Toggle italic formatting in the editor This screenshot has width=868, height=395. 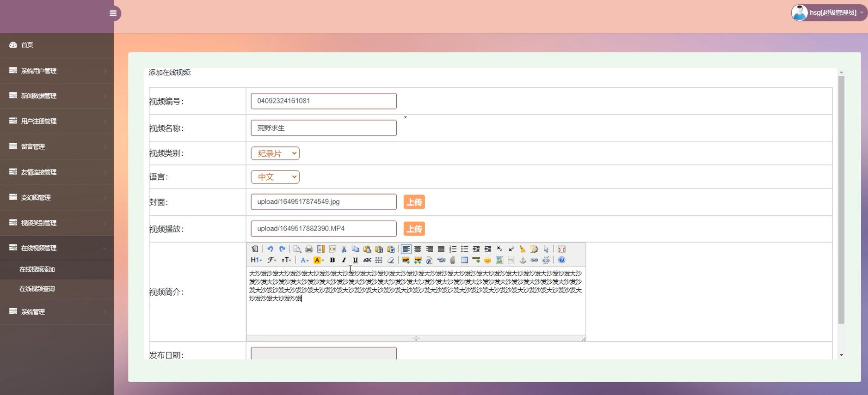(x=344, y=260)
